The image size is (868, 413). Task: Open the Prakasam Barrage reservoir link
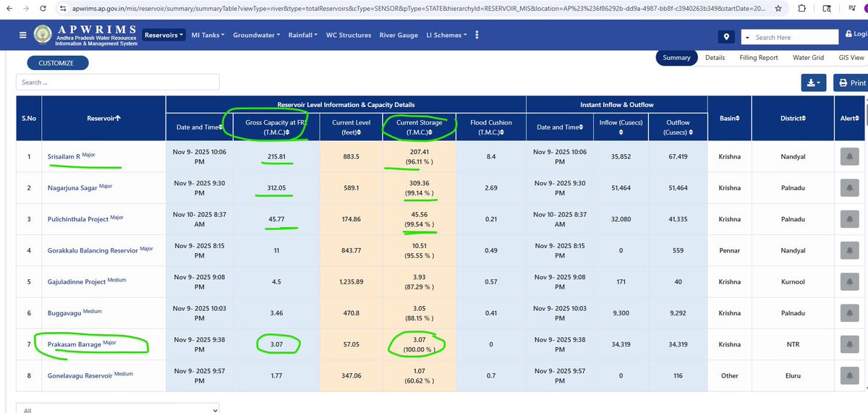(x=74, y=344)
